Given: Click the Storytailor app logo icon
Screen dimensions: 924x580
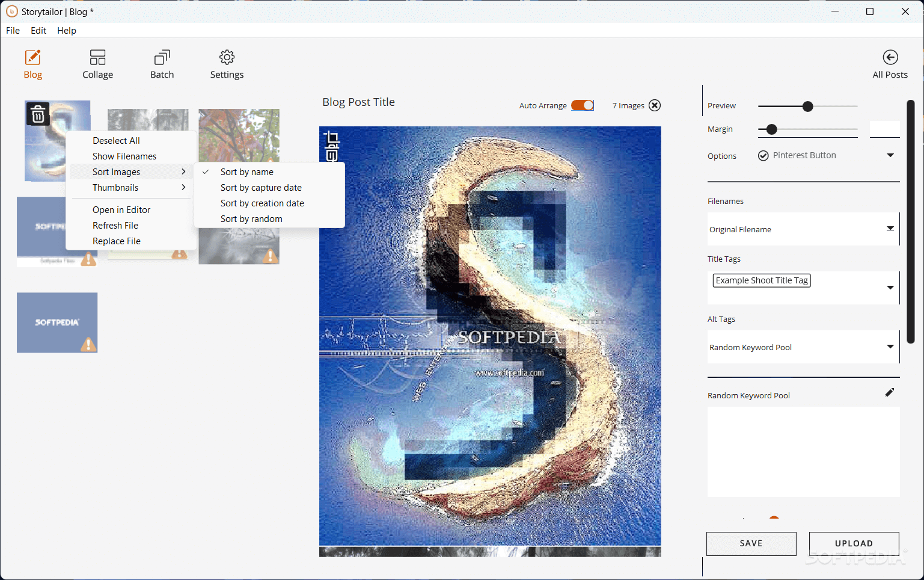Looking at the screenshot, I should click(11, 11).
